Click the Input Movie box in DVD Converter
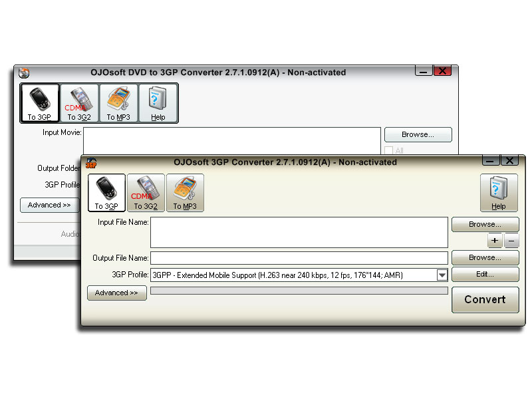 coord(232,141)
